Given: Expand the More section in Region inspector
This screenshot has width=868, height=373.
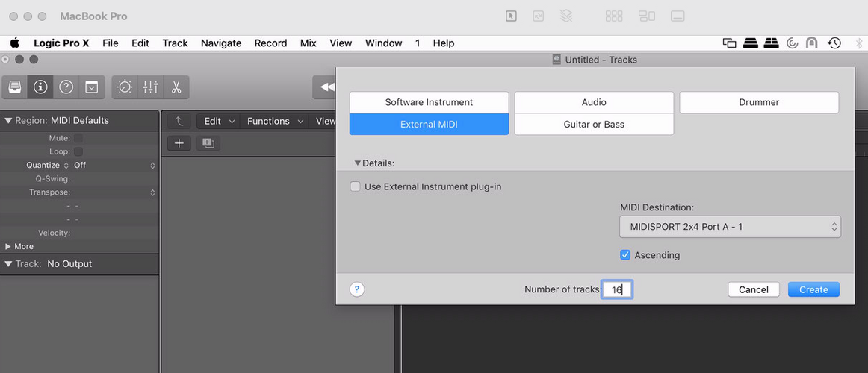Looking at the screenshot, I should click(x=8, y=246).
